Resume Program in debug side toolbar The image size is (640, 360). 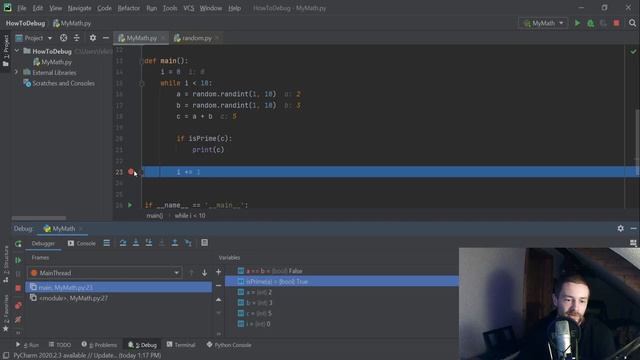coord(18,260)
